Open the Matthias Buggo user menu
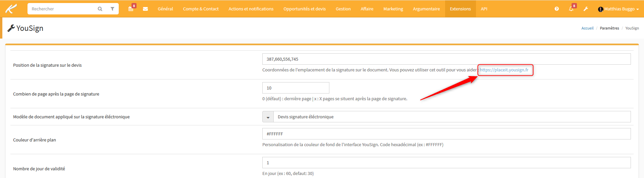 (x=618, y=9)
